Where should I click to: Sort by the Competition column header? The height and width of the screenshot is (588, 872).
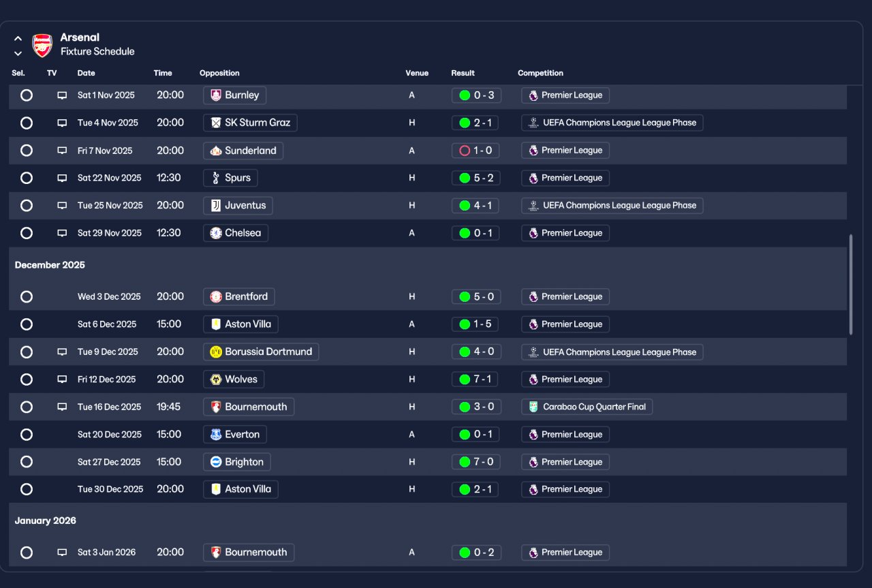coord(540,73)
